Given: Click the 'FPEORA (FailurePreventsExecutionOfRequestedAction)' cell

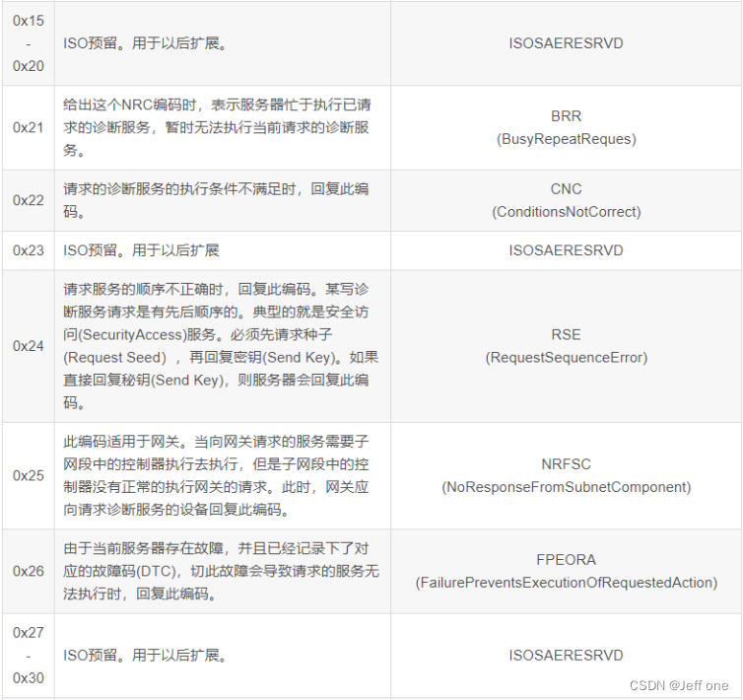Looking at the screenshot, I should point(567,571).
